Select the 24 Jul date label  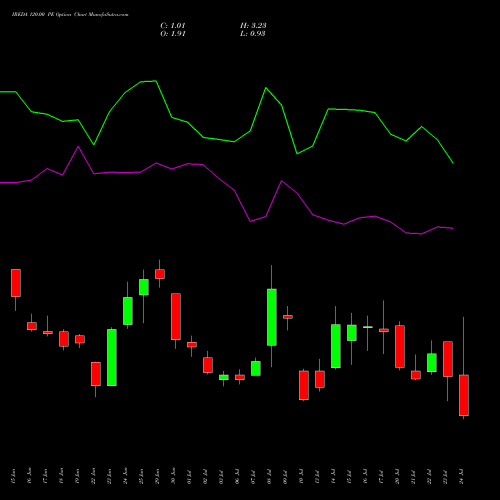coord(461,477)
